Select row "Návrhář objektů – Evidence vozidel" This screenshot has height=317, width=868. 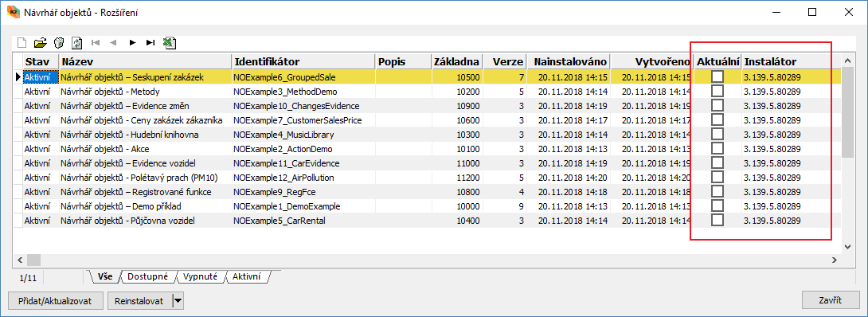[x=427, y=163]
